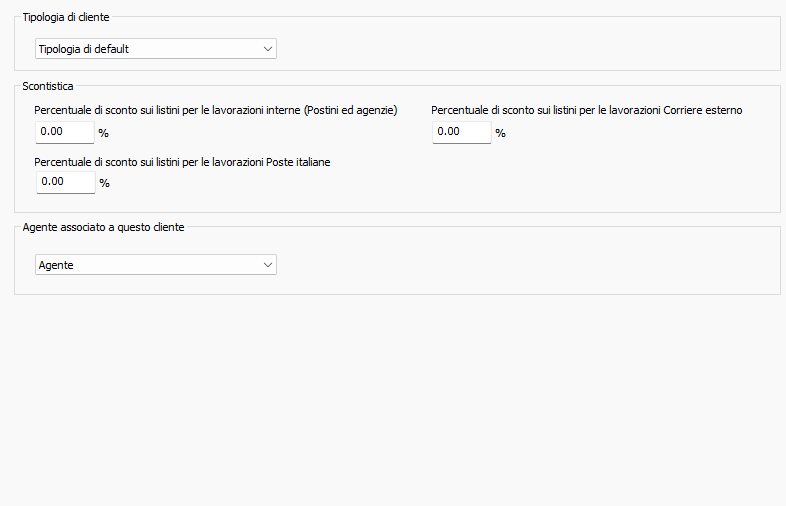
Task: Focus the Corriere esterno discount field
Action: point(461,132)
